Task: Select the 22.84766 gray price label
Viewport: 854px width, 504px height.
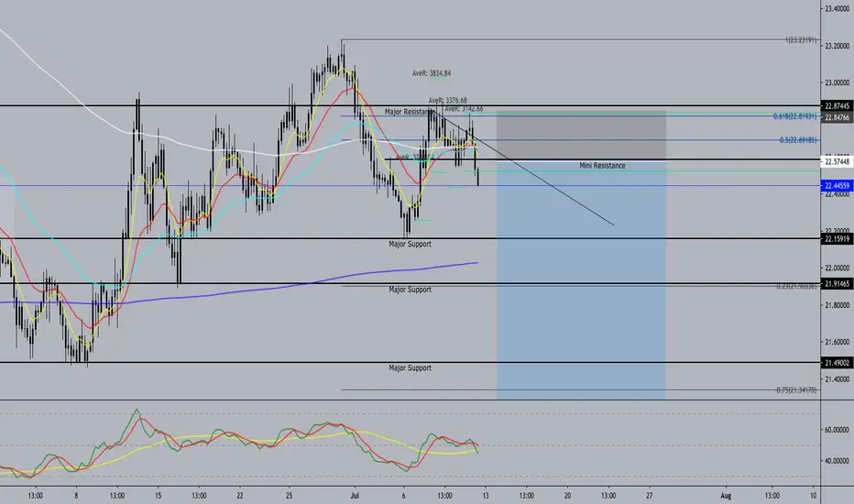Action: 838,117
